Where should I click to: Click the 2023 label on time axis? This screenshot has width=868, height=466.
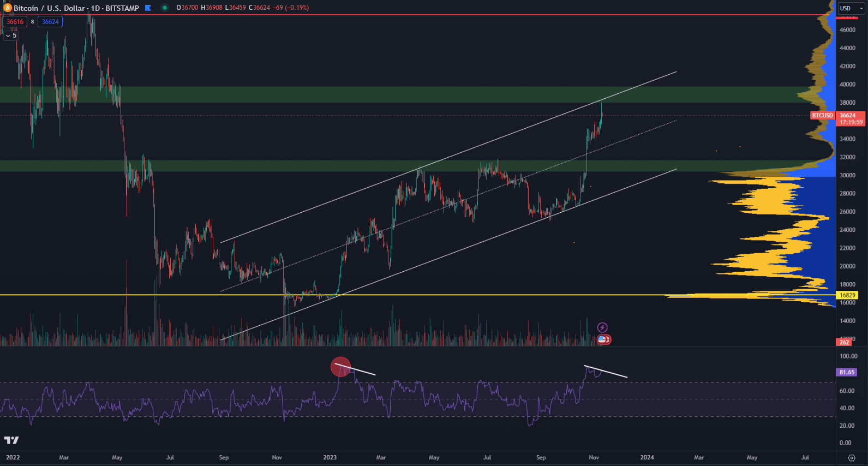pyautogui.click(x=330, y=457)
